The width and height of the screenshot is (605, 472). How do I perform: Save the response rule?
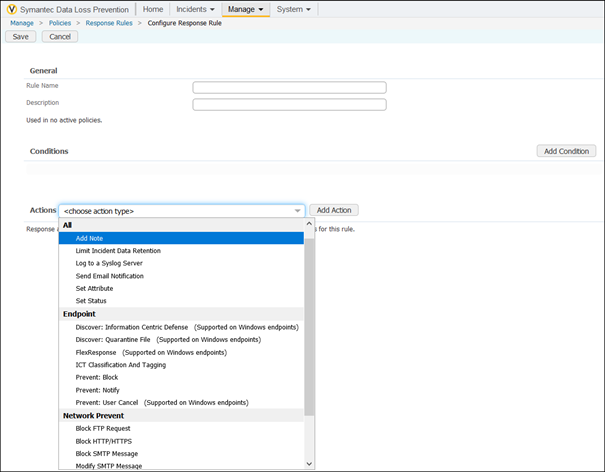tap(20, 37)
